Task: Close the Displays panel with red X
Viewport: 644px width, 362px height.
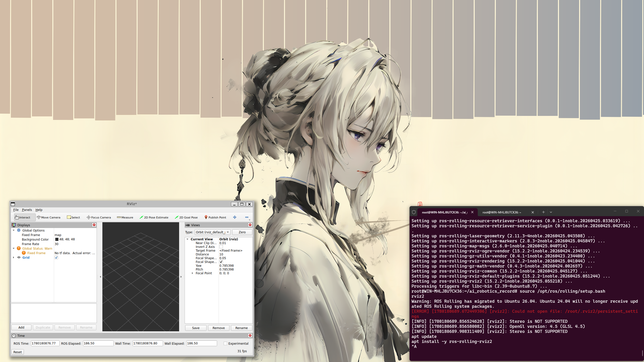Action: tap(94, 225)
